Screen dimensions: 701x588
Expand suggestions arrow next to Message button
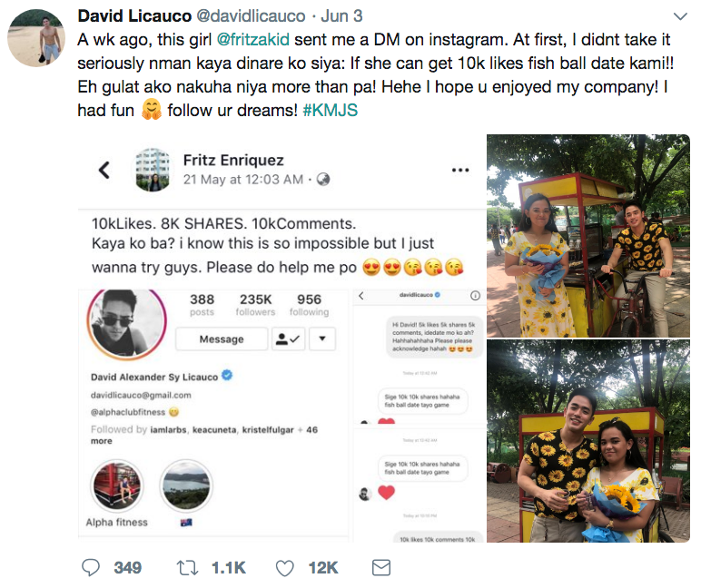tap(321, 339)
